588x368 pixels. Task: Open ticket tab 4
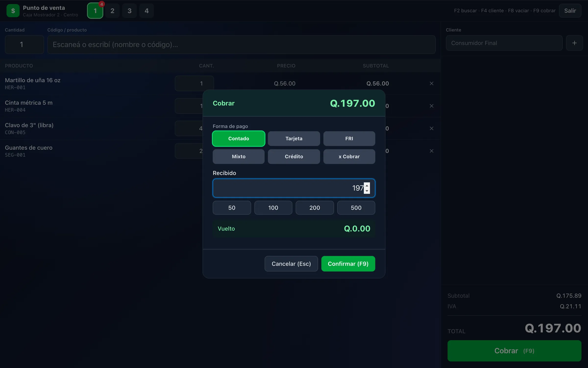click(x=147, y=11)
